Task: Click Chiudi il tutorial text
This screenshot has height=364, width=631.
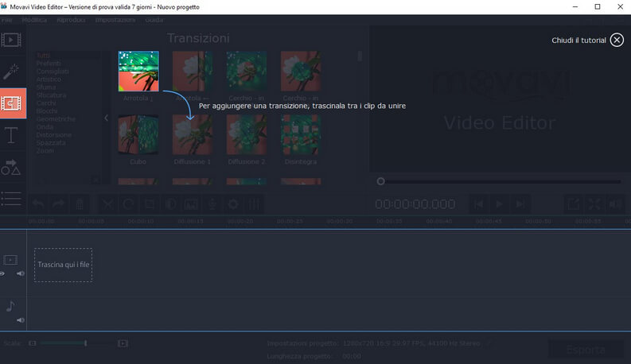Action: [578, 41]
